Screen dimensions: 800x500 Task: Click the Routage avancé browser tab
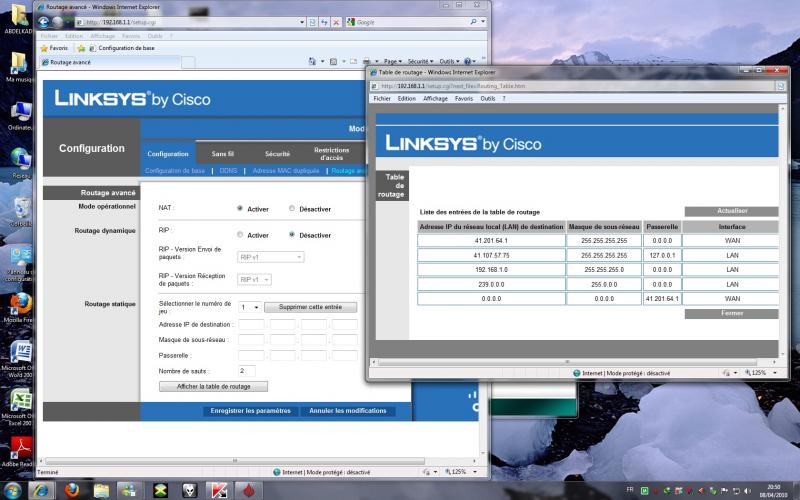pos(110,62)
